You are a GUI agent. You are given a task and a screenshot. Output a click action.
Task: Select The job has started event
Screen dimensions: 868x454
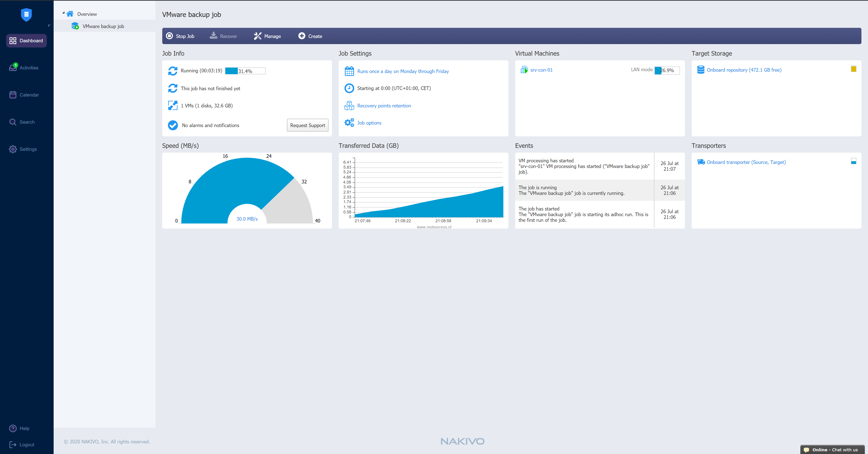[x=600, y=214]
